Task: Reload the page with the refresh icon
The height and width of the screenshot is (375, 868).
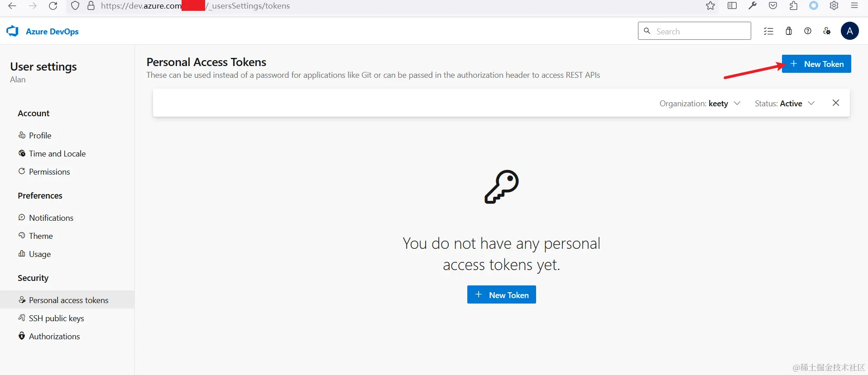Action: 53,6
